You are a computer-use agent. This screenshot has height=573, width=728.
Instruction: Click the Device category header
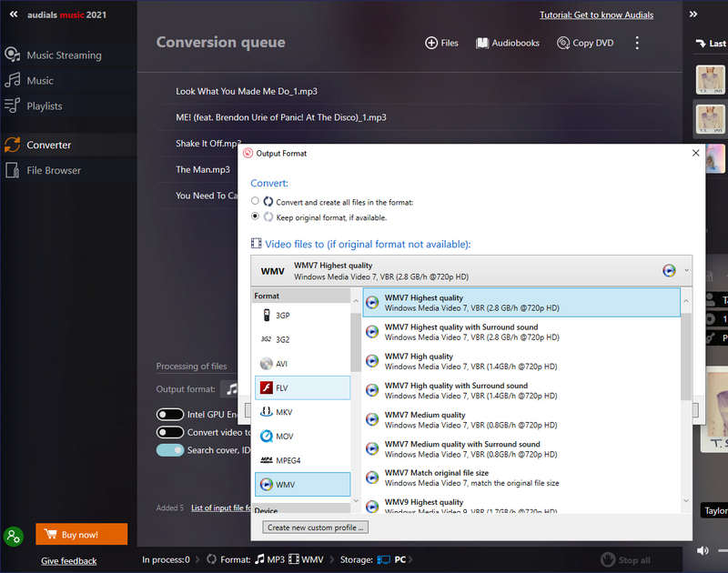301,509
